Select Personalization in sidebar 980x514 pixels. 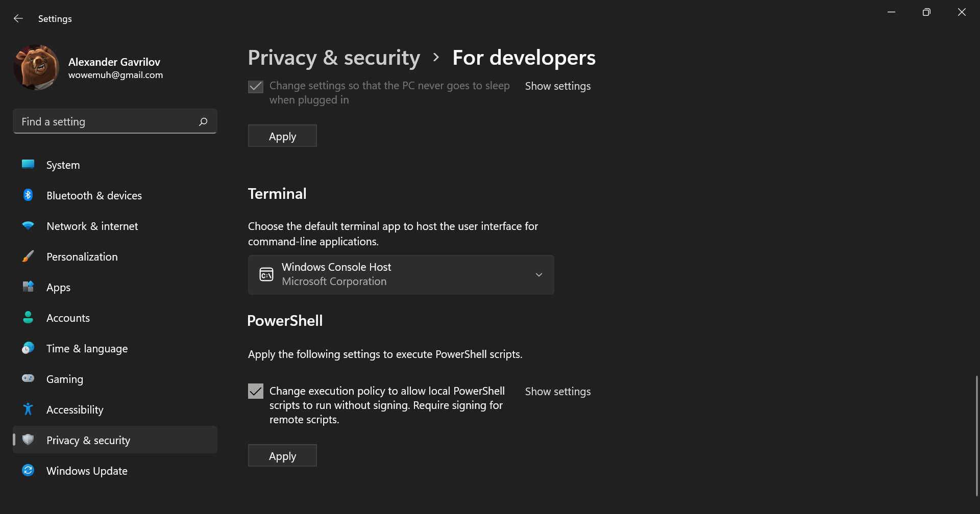tap(115, 256)
